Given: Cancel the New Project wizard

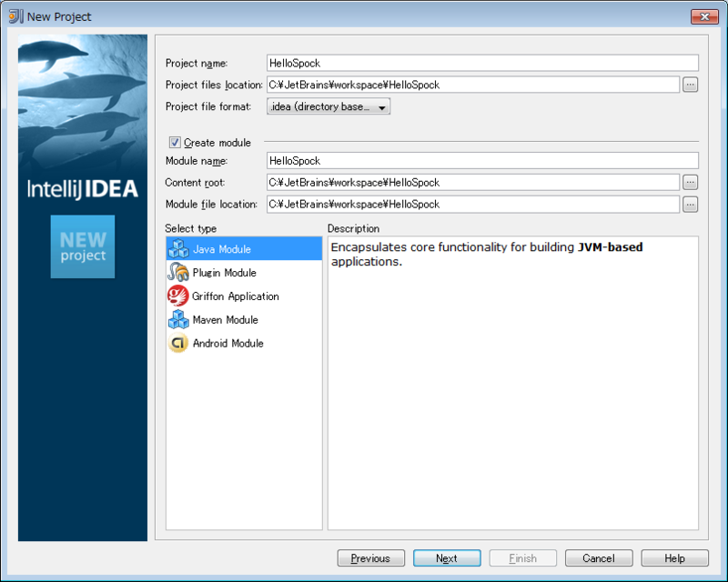Looking at the screenshot, I should click(599, 557).
